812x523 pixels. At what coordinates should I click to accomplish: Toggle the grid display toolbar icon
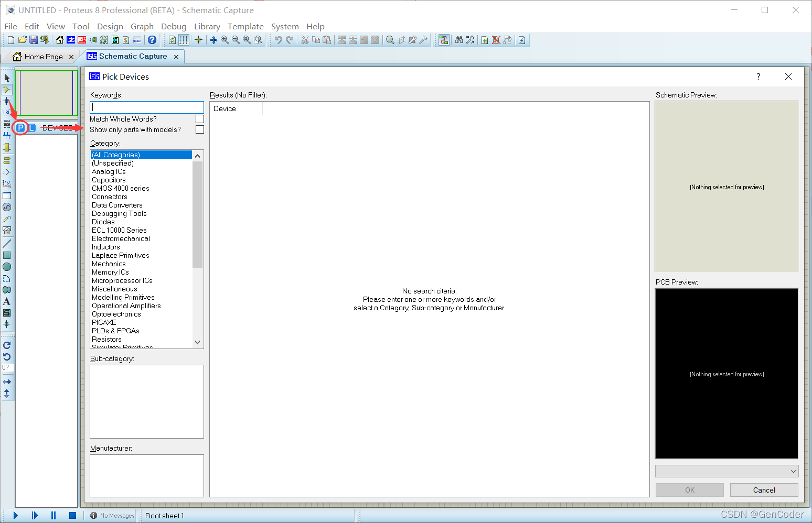[x=184, y=40]
